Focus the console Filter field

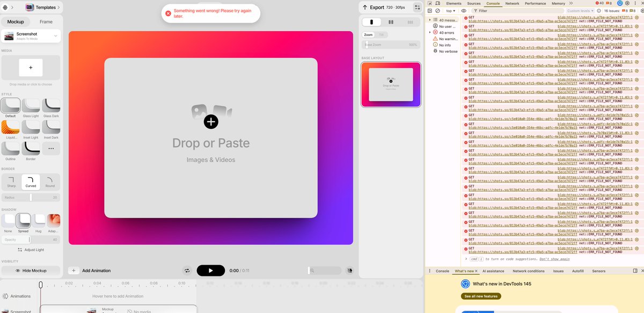click(517, 10)
